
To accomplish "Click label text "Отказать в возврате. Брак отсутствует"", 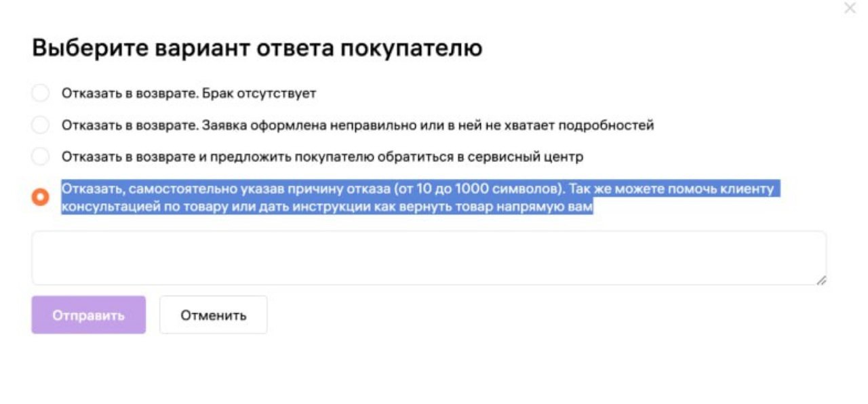I will pyautogui.click(x=189, y=94).
